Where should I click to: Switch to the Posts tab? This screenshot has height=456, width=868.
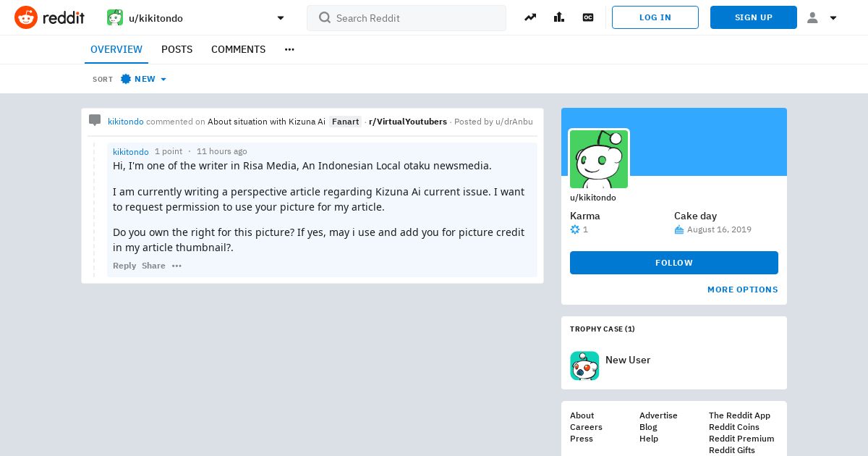coord(176,49)
